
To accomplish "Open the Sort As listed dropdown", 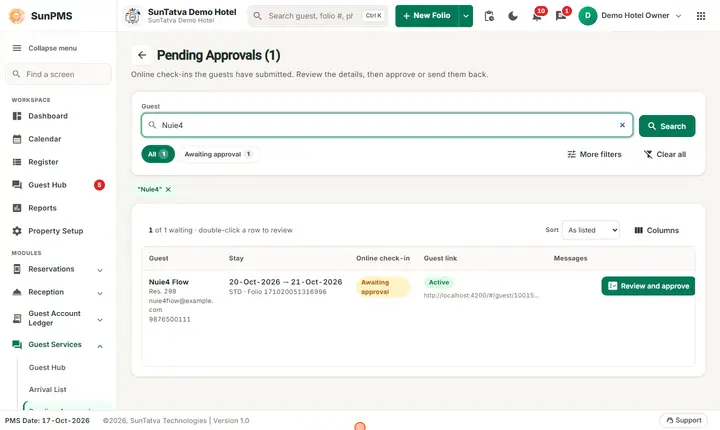I will click(591, 230).
